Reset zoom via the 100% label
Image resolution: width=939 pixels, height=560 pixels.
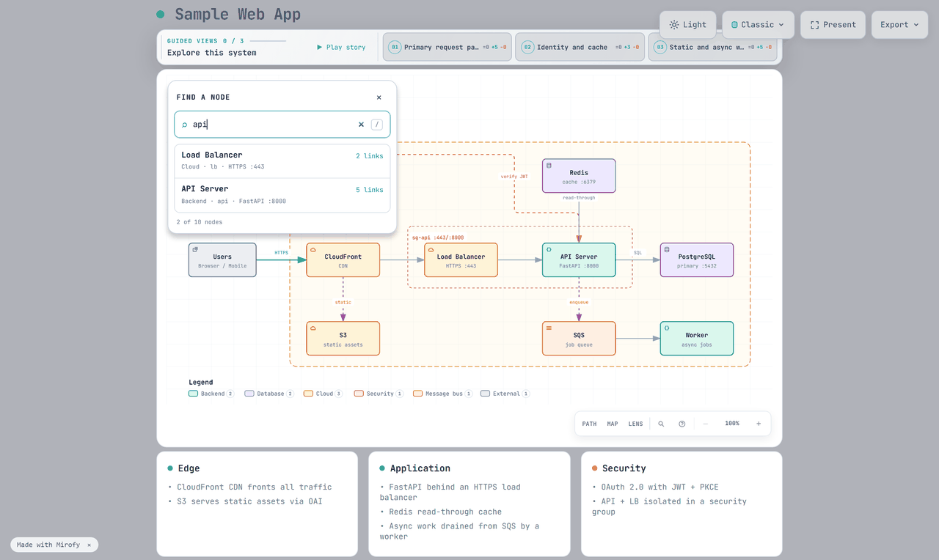pos(732,424)
